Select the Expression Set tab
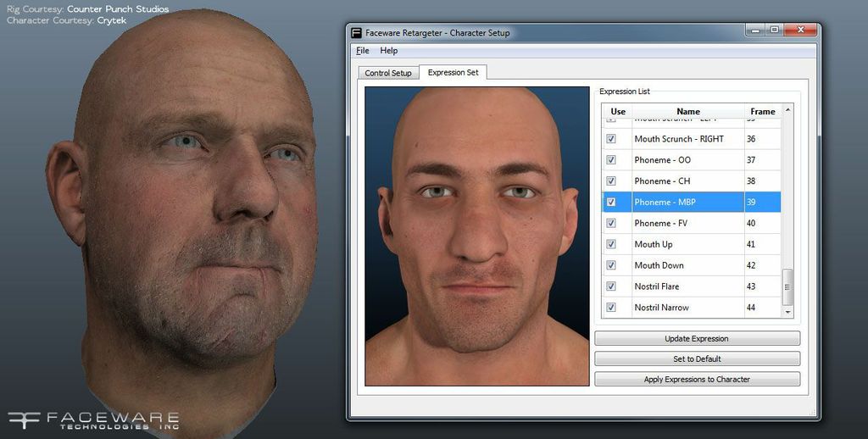 [x=453, y=72]
